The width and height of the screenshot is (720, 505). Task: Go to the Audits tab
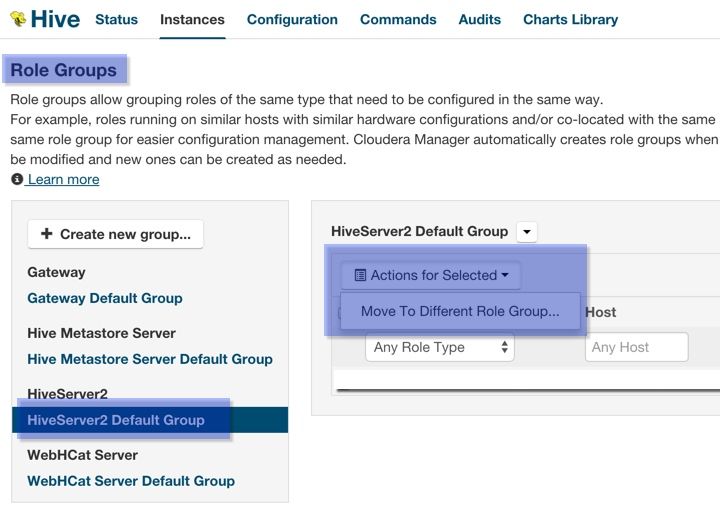479,19
